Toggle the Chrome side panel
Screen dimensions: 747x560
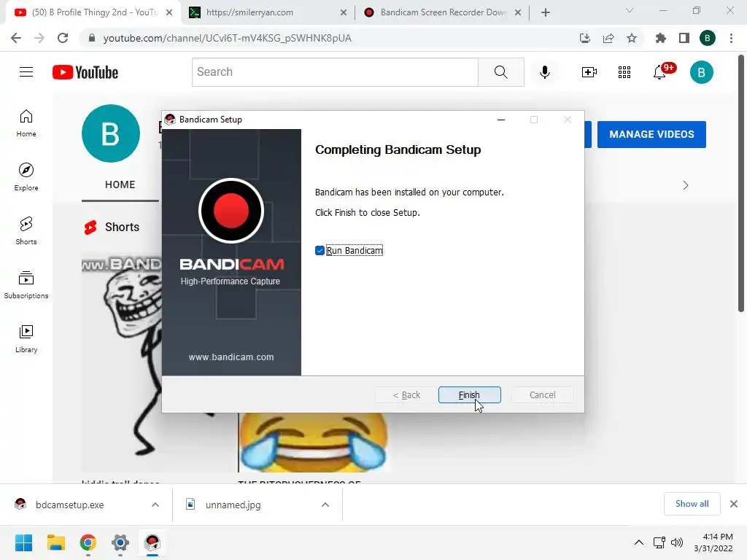tap(684, 38)
